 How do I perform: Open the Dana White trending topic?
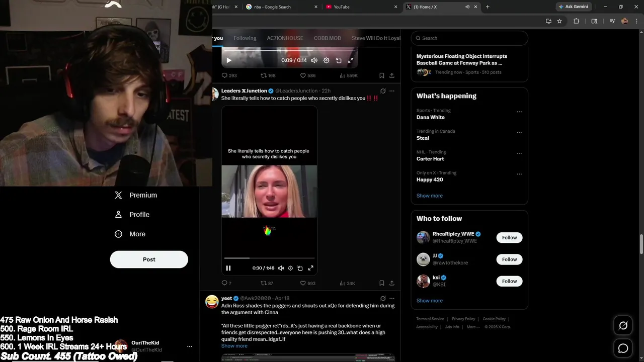click(431, 117)
